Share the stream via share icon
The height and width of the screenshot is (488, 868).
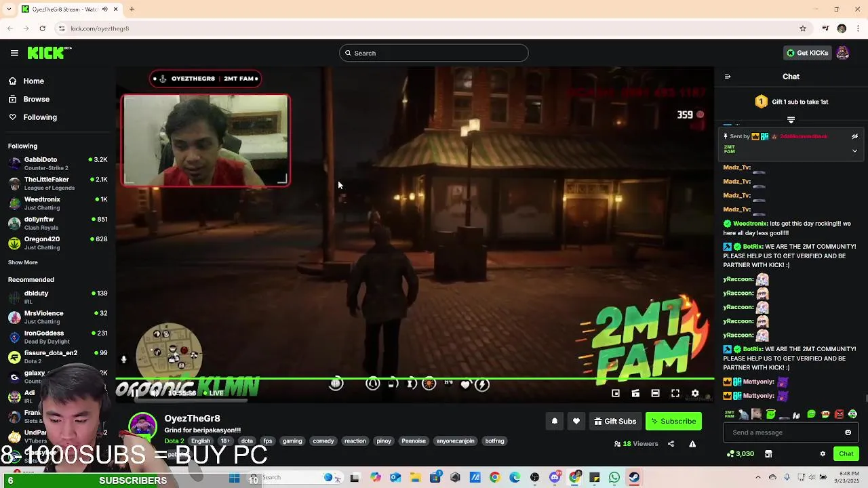pos(671,444)
